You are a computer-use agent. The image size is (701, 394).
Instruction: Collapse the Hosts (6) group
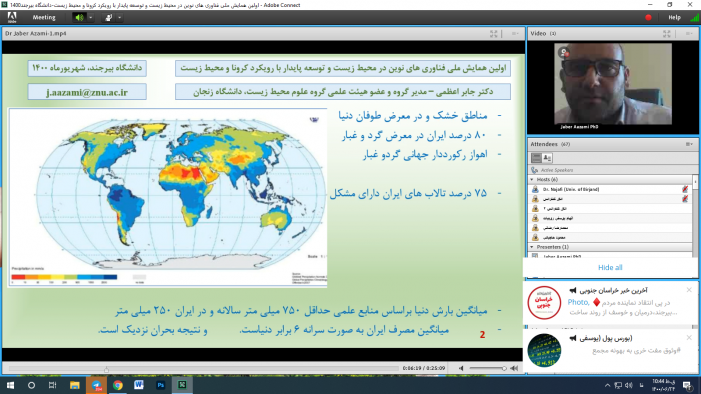[x=532, y=179]
